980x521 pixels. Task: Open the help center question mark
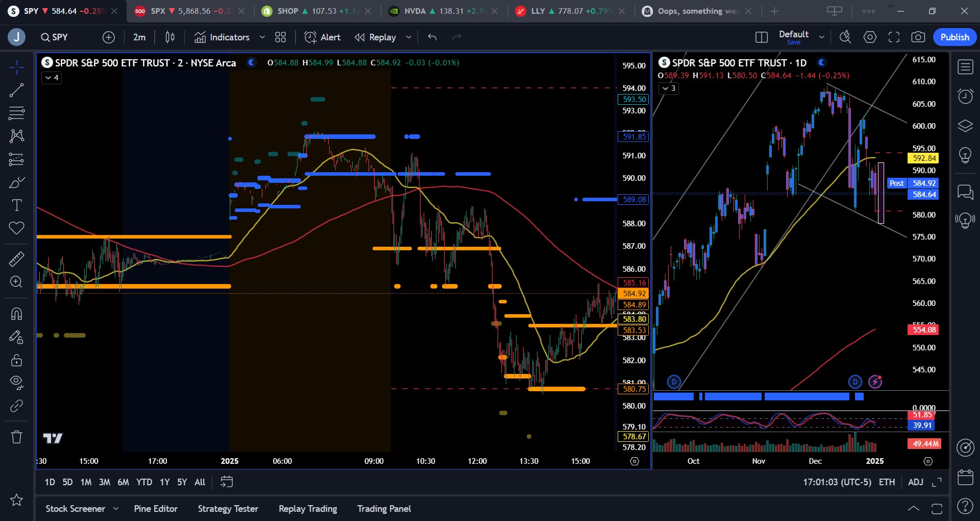click(965, 506)
